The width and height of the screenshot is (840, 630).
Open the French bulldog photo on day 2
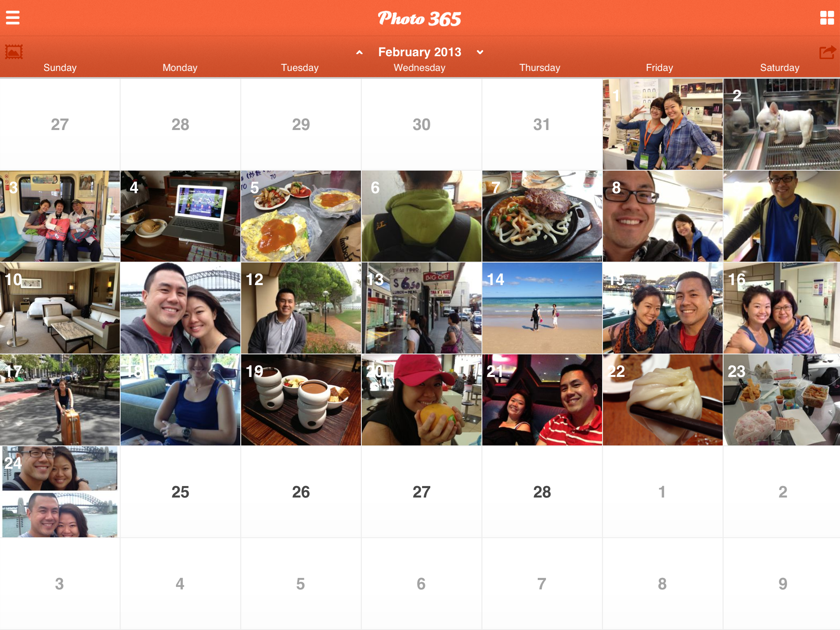coord(781,124)
